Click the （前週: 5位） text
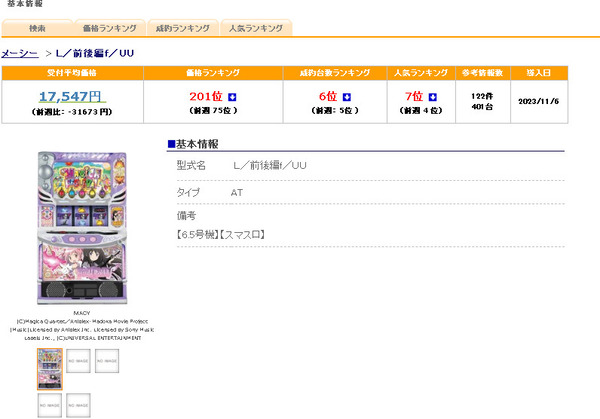600x419 pixels. point(335,111)
